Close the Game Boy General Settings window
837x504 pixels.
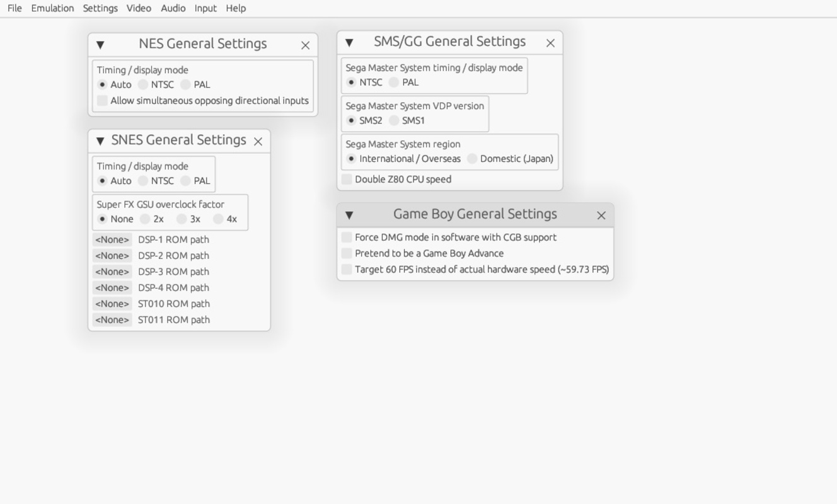click(601, 215)
